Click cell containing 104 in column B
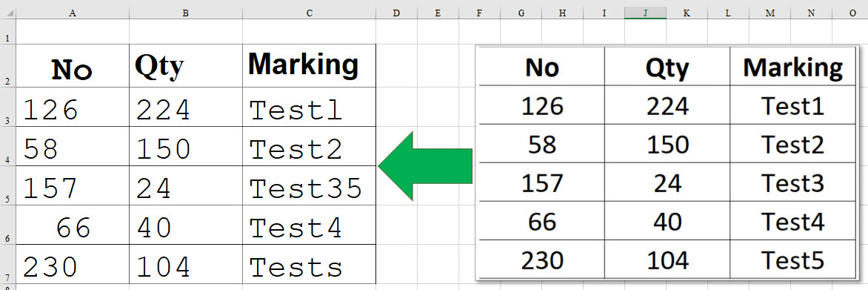Viewport: 868px width, 290px height. (x=185, y=265)
